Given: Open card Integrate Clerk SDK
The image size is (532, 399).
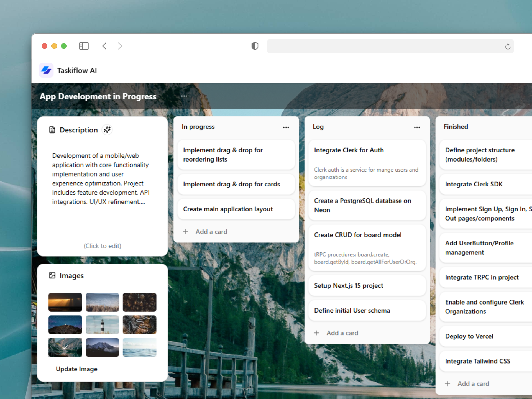Looking at the screenshot, I should coord(486,184).
